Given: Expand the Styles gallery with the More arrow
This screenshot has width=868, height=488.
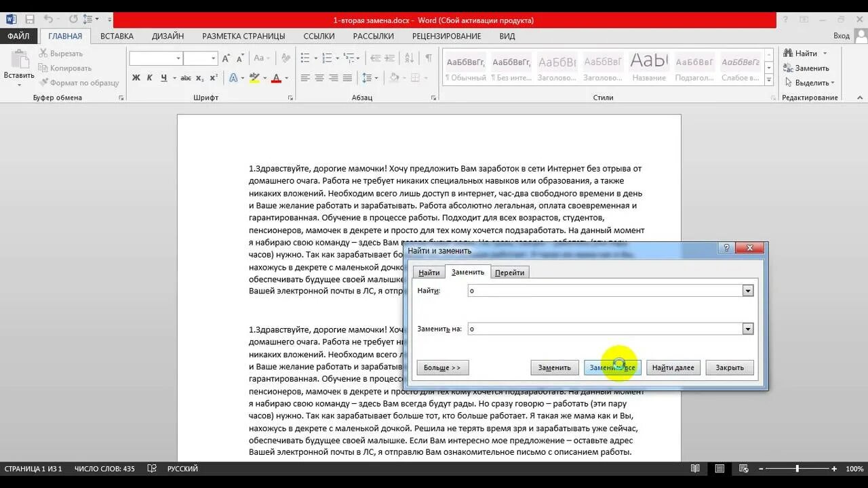Looking at the screenshot, I should (769, 81).
